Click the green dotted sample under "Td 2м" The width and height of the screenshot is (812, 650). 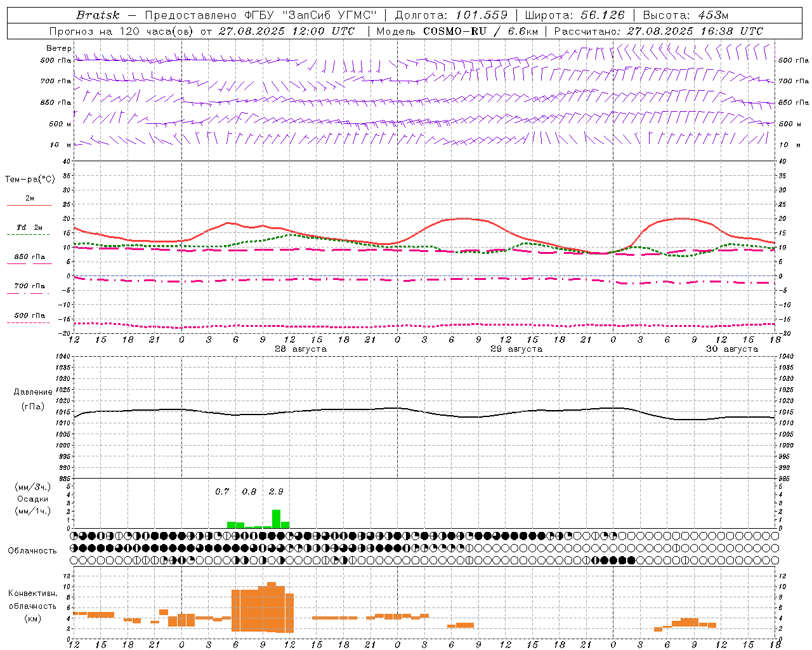pos(29,234)
